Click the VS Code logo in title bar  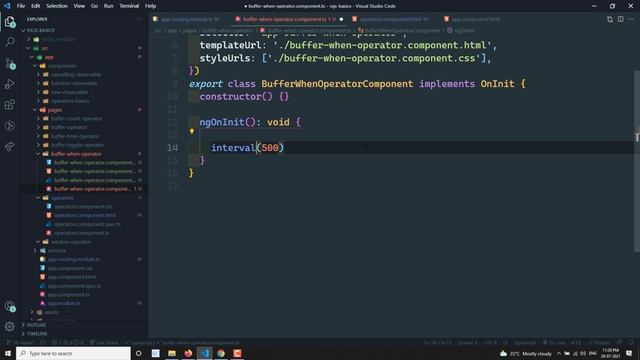point(7,6)
